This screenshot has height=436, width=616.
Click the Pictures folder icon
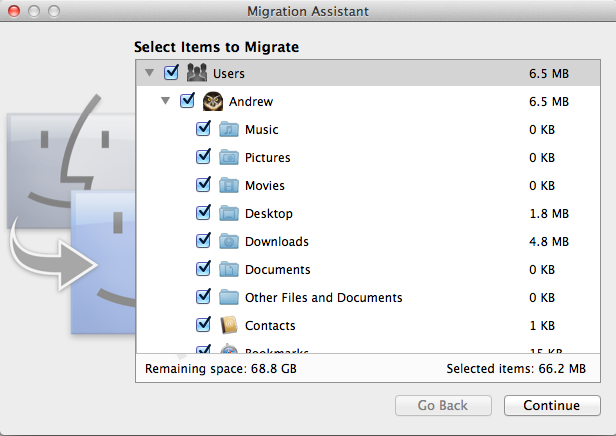coord(230,157)
